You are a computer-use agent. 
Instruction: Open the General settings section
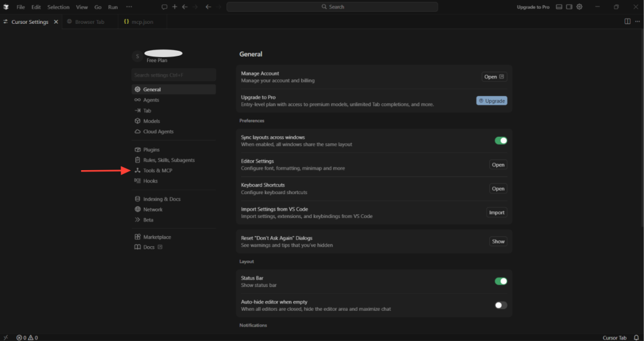click(174, 89)
